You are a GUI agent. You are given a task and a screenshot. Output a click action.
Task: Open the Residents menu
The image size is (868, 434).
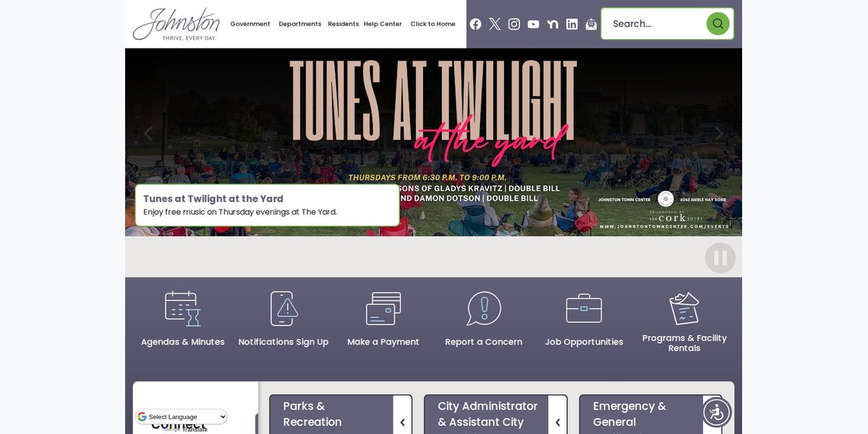click(x=344, y=24)
